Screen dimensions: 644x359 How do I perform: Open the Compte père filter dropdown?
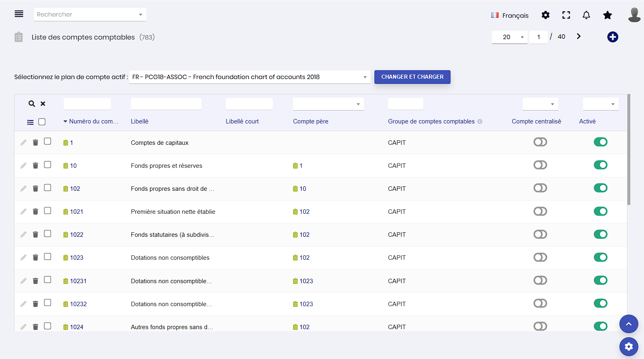coord(328,104)
